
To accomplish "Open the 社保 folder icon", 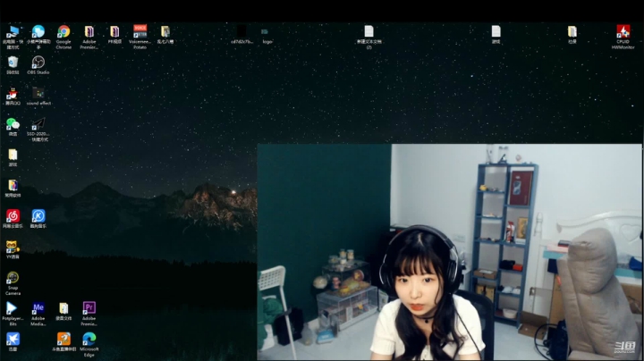I will click(572, 31).
